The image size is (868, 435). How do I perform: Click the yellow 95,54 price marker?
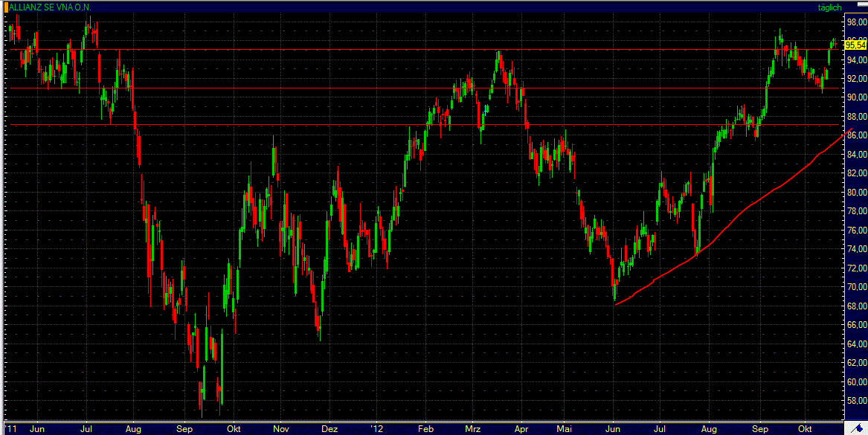(x=855, y=44)
